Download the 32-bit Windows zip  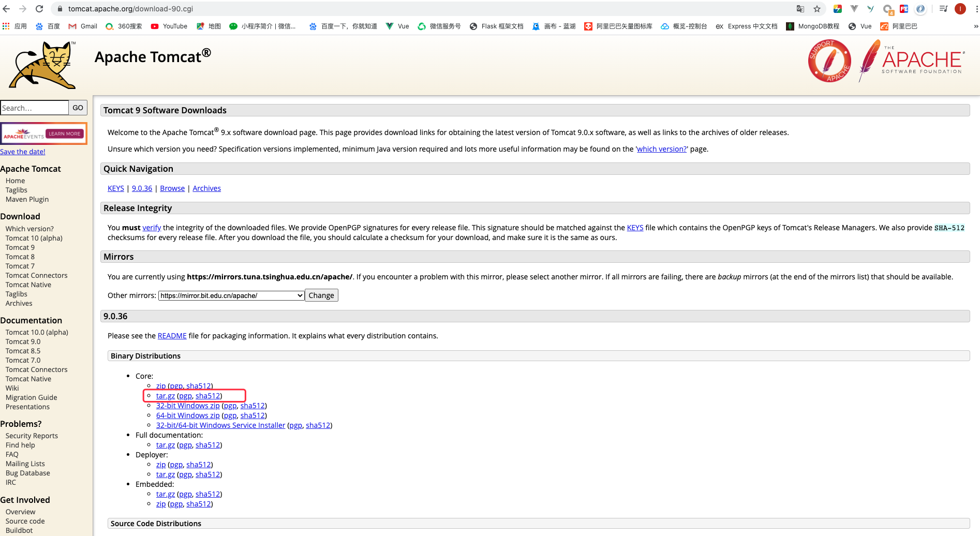188,406
